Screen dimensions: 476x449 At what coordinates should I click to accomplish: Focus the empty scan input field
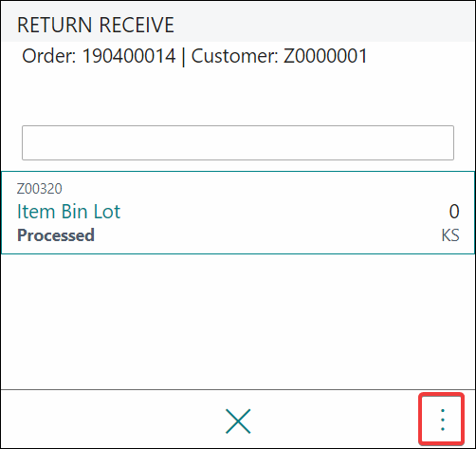click(x=238, y=142)
